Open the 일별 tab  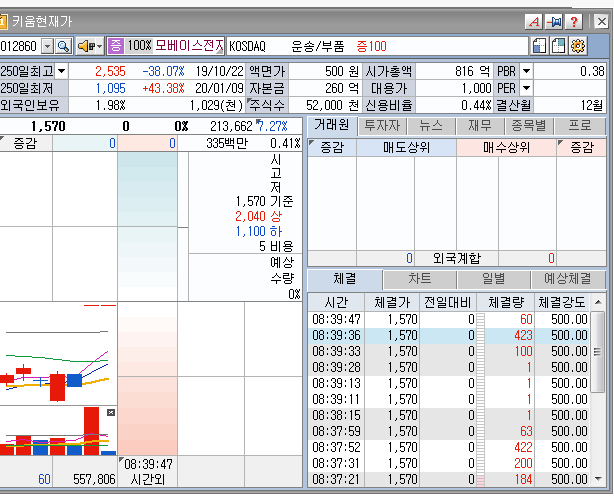click(x=493, y=279)
